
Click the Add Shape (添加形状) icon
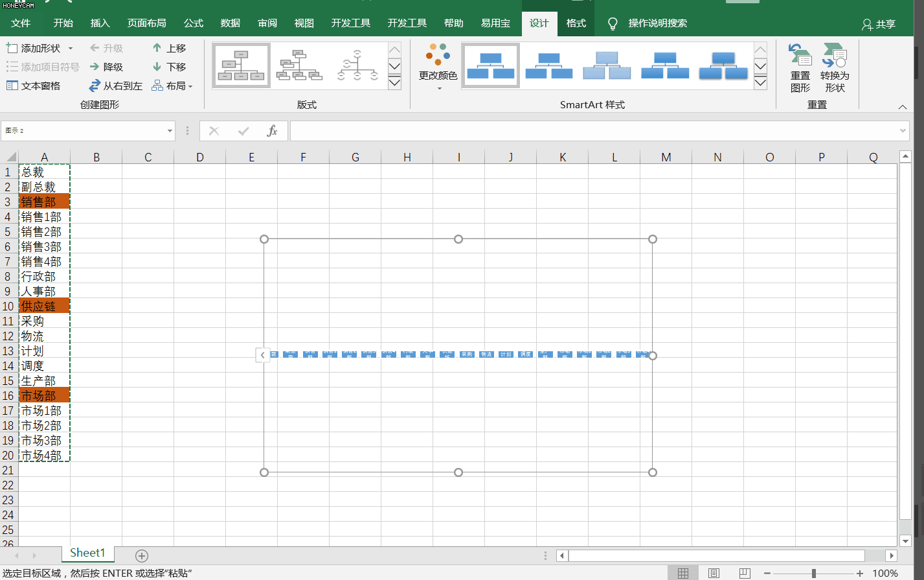coord(12,48)
